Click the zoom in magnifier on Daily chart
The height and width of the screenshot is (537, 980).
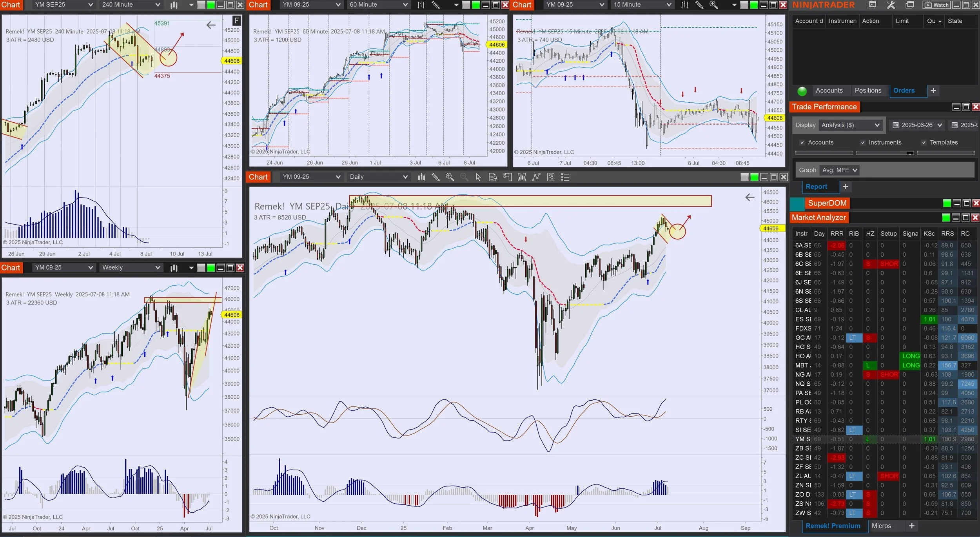(450, 177)
